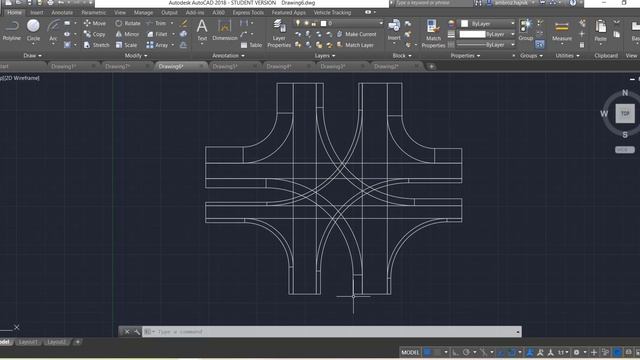640x360 pixels.
Task: Select the Arc tool
Action: click(53, 31)
